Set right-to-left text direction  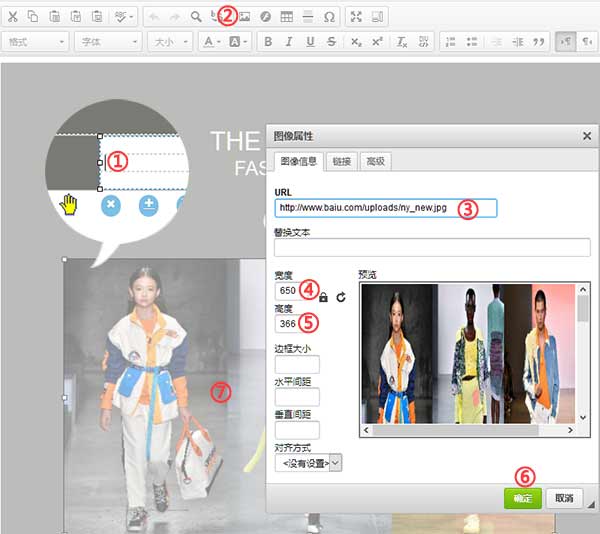click(587, 41)
